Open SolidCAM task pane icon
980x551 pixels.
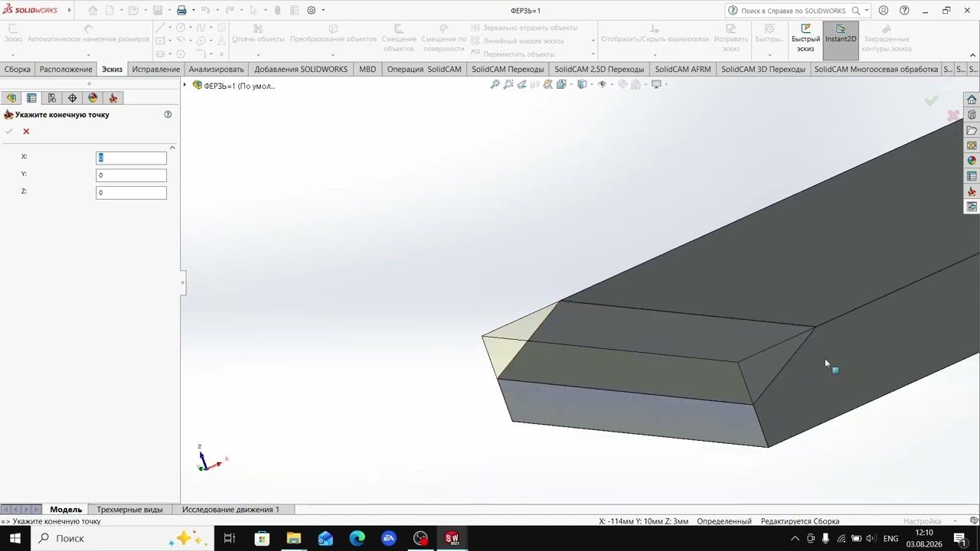point(972,192)
